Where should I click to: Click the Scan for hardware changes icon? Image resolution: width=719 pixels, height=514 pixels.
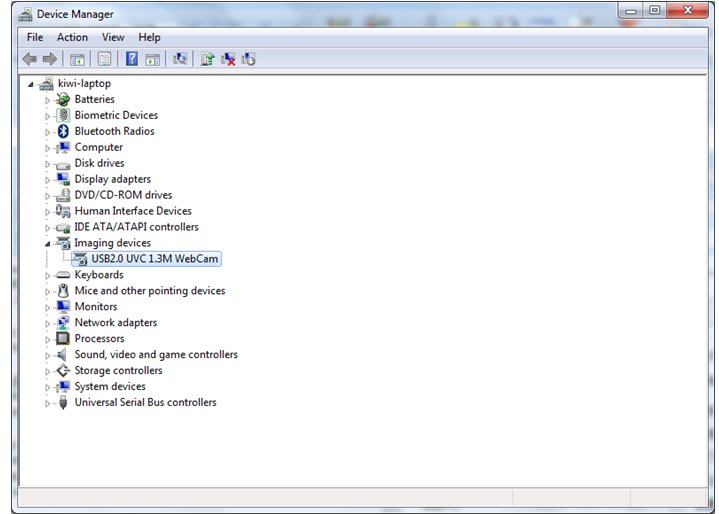point(180,59)
